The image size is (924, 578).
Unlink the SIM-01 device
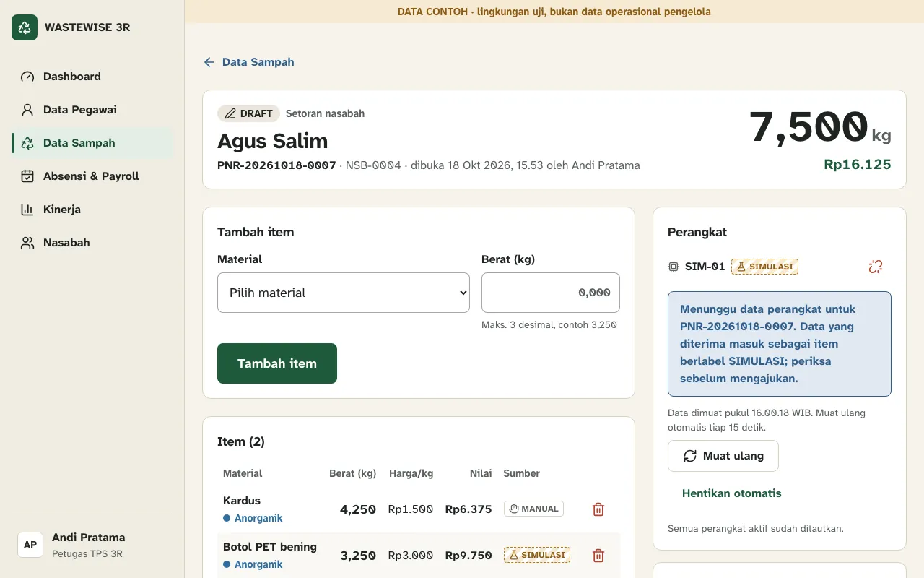(876, 267)
